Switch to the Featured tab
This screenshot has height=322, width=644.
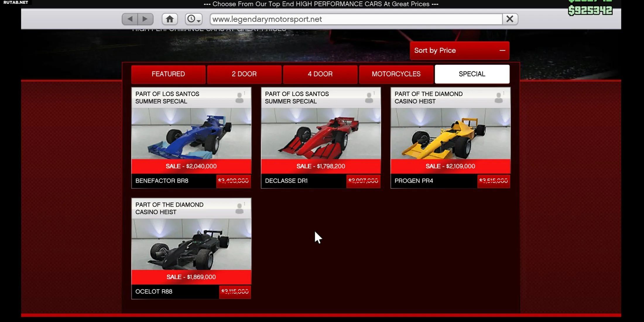[168, 74]
